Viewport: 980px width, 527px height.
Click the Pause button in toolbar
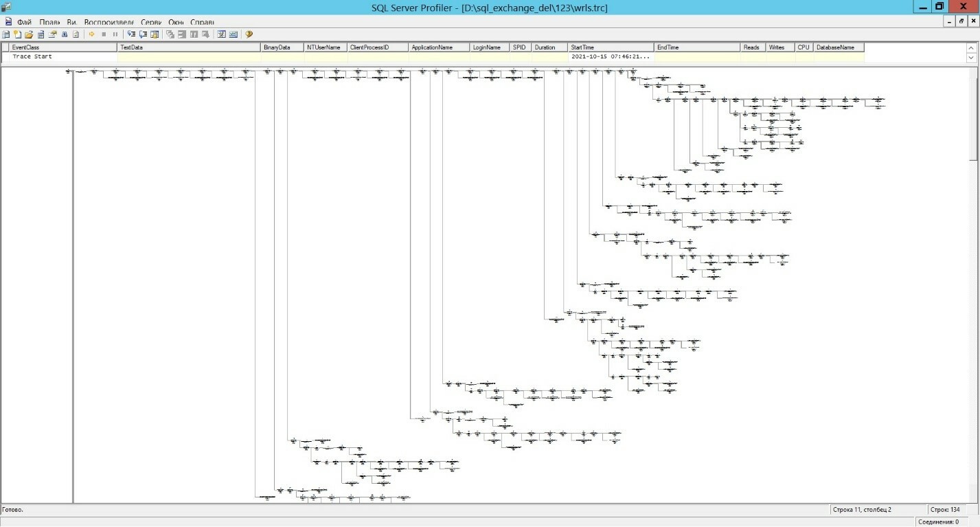coord(115,34)
